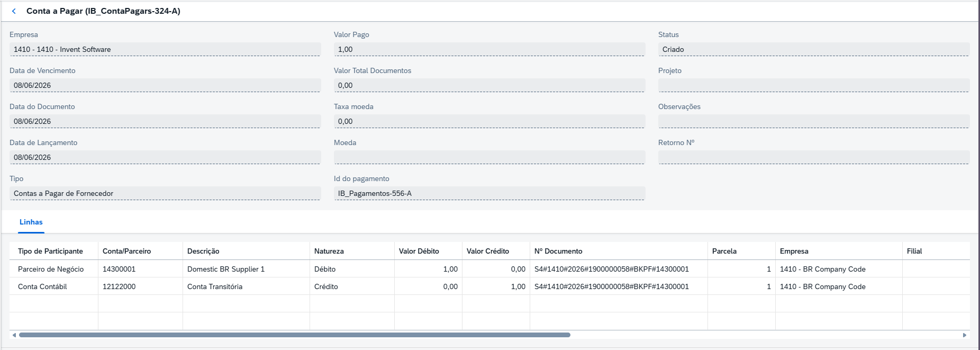Select the Status field showing Criado
The height and width of the screenshot is (350, 980).
[x=814, y=49]
